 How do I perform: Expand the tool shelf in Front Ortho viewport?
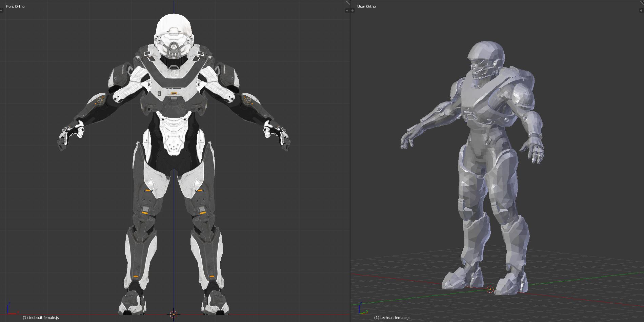pos(1,11)
